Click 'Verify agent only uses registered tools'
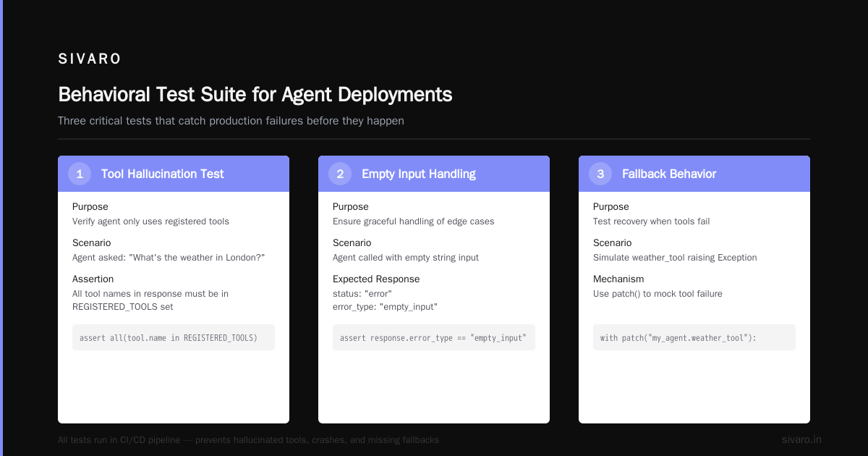Viewport: 868px width, 456px height. tap(150, 221)
